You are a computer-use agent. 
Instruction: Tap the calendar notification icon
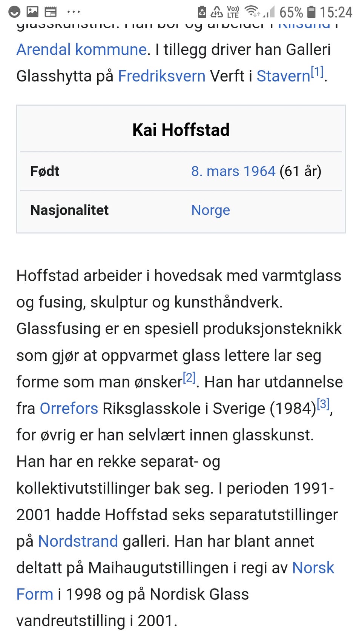coord(51,12)
